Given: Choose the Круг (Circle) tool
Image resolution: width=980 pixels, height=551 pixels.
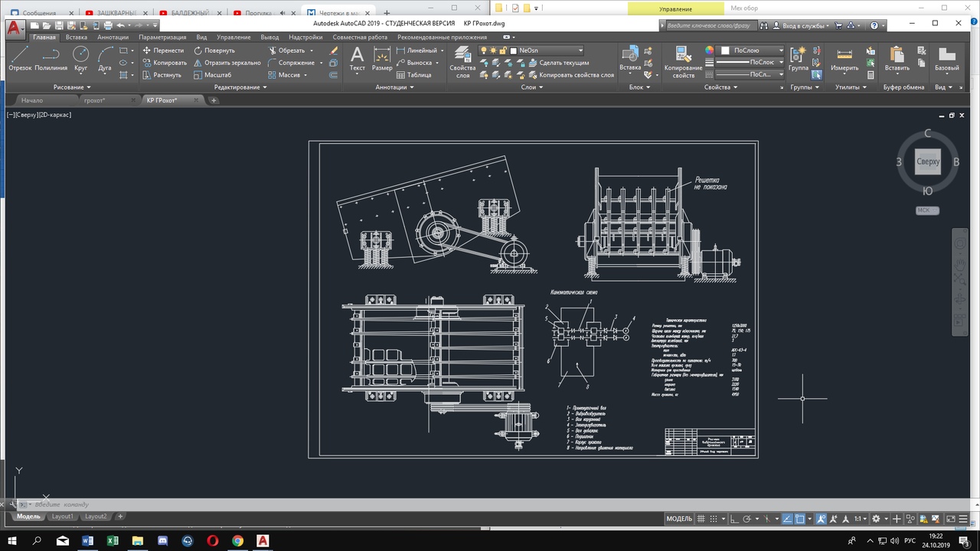Looking at the screenshot, I should [x=80, y=57].
